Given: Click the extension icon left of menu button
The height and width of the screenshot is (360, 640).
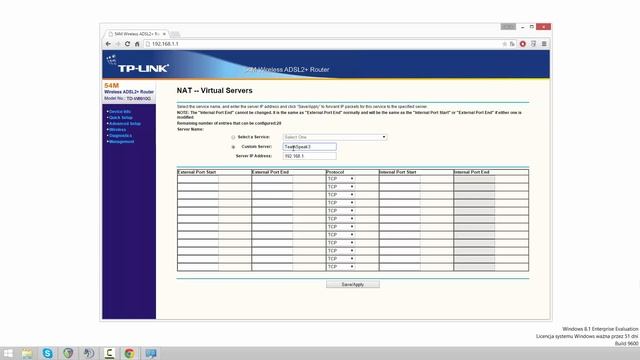Looking at the screenshot, I should (533, 44).
